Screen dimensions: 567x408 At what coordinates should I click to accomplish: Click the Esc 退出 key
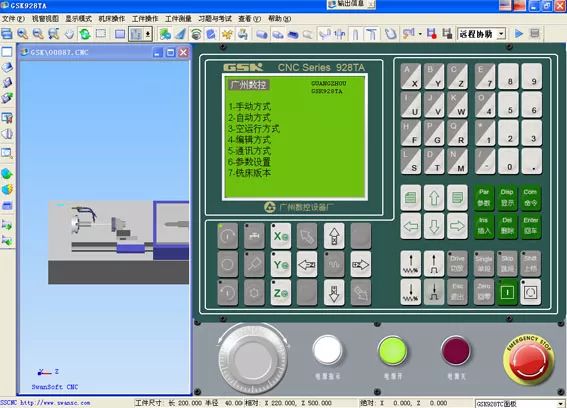pos(457,292)
